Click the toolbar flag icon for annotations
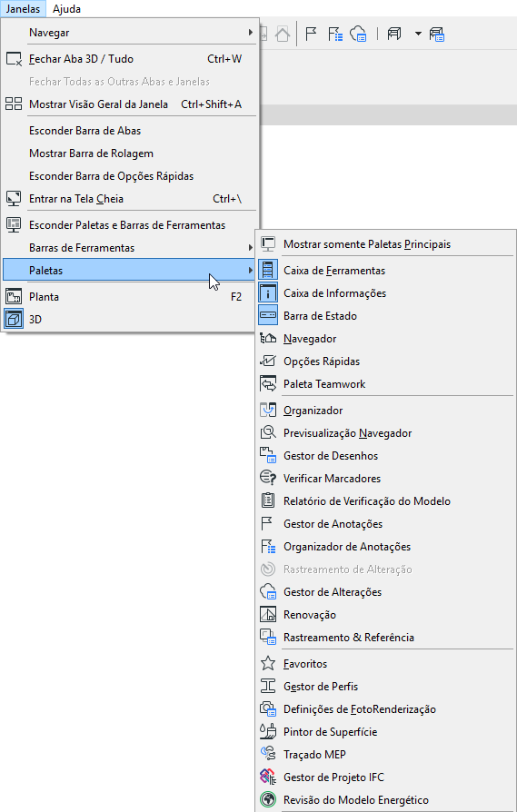 311,35
